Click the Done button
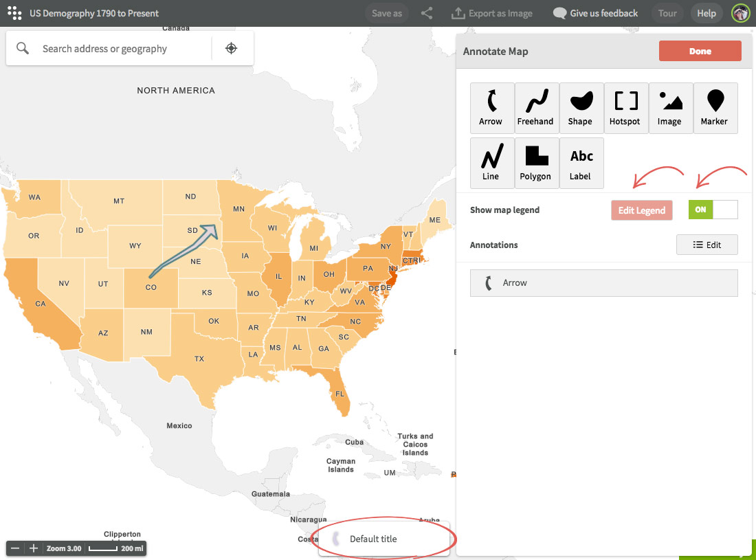The width and height of the screenshot is (756, 560). 700,51
